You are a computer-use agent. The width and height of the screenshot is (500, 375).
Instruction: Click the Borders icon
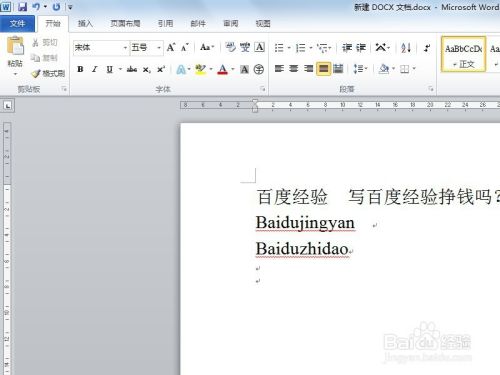click(x=404, y=69)
